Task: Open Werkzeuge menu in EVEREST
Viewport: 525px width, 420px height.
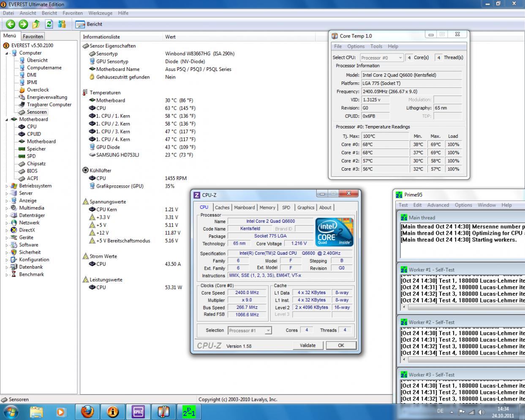Action: pyautogui.click(x=101, y=13)
